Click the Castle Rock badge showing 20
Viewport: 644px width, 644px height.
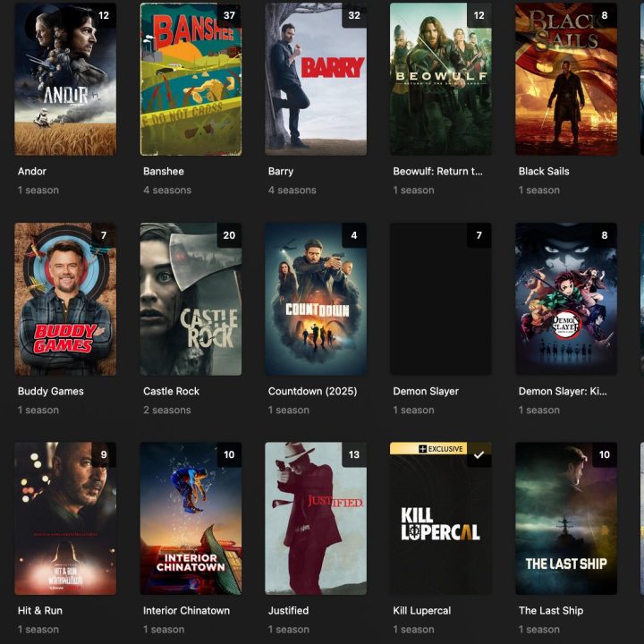229,235
